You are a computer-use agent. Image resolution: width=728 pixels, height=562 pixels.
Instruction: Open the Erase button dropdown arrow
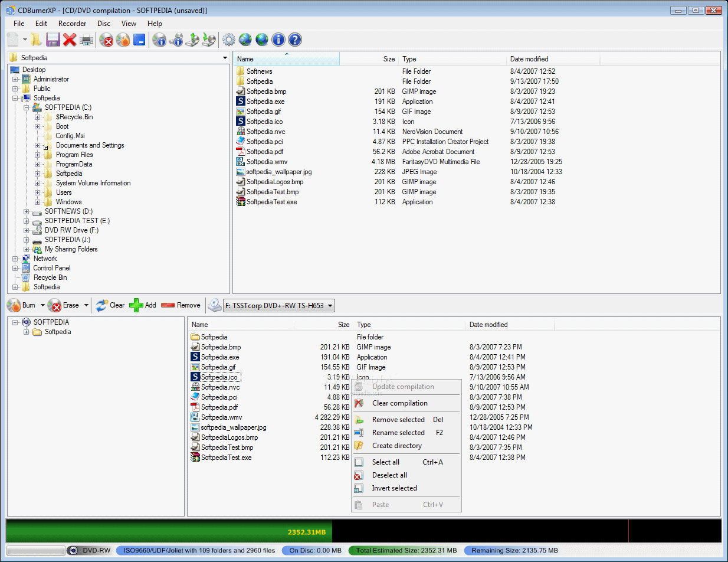[86, 305]
